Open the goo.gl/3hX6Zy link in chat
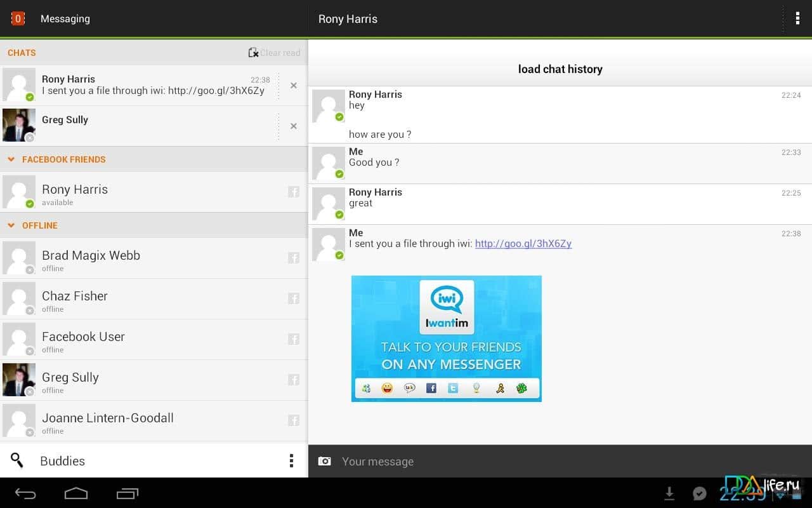Viewport: 812px width, 508px height. (x=523, y=244)
